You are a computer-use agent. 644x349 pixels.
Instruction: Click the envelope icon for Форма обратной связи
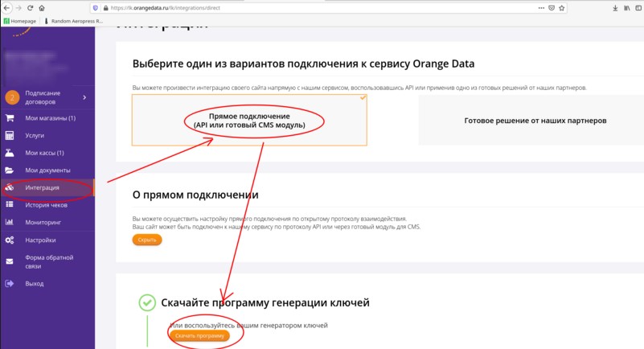click(x=10, y=261)
